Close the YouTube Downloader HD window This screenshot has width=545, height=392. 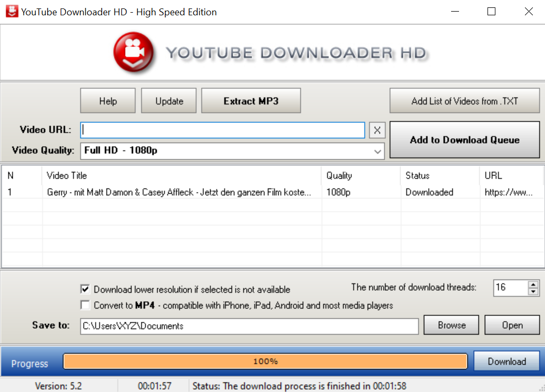click(529, 12)
